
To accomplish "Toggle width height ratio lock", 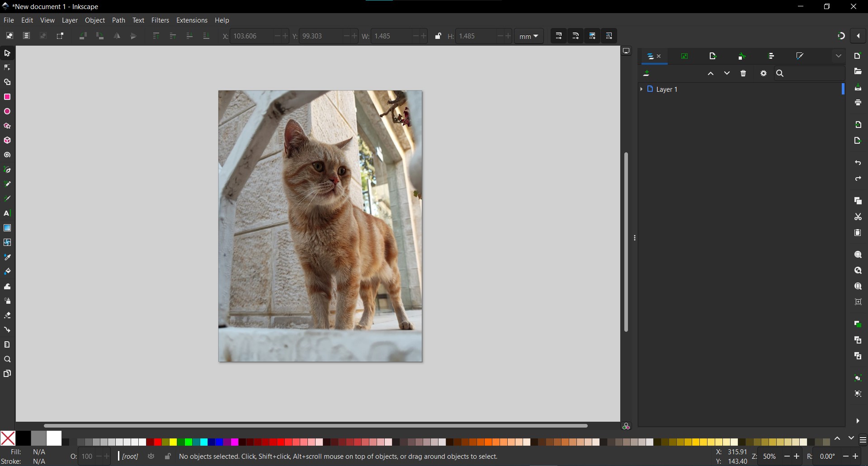I will pos(438,36).
